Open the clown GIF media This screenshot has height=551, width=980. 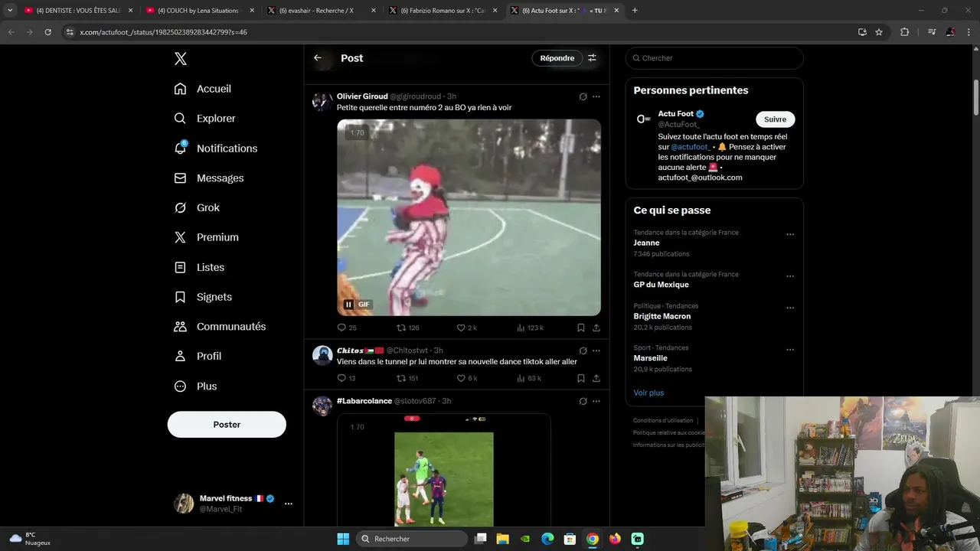click(469, 217)
